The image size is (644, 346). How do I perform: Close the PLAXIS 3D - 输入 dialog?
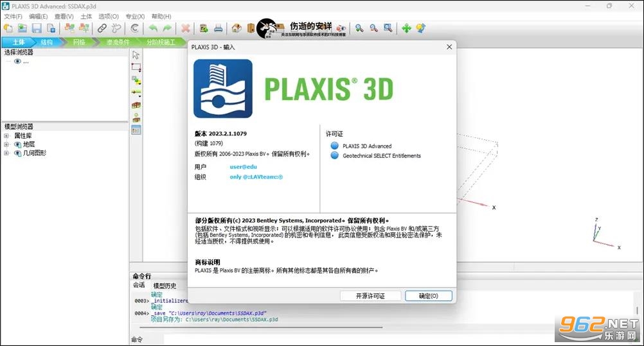tap(449, 48)
